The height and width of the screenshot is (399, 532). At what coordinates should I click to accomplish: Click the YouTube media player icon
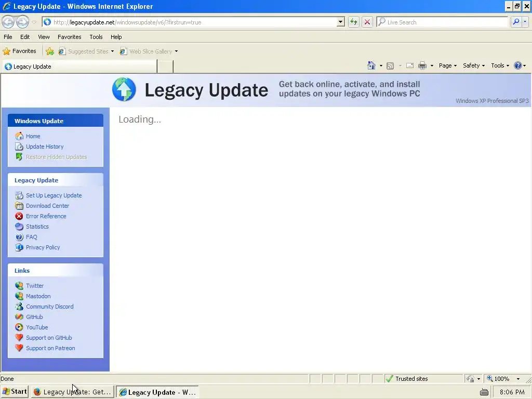tap(19, 327)
